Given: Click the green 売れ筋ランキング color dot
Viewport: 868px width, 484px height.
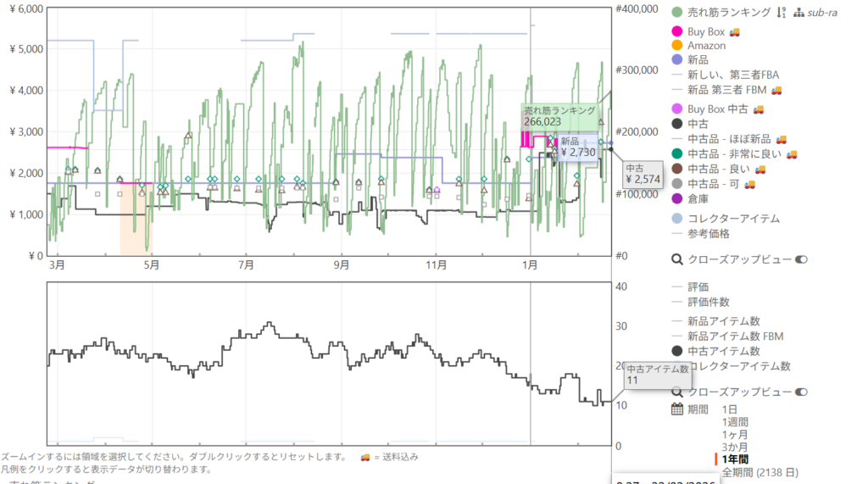Looking at the screenshot, I should point(676,13).
